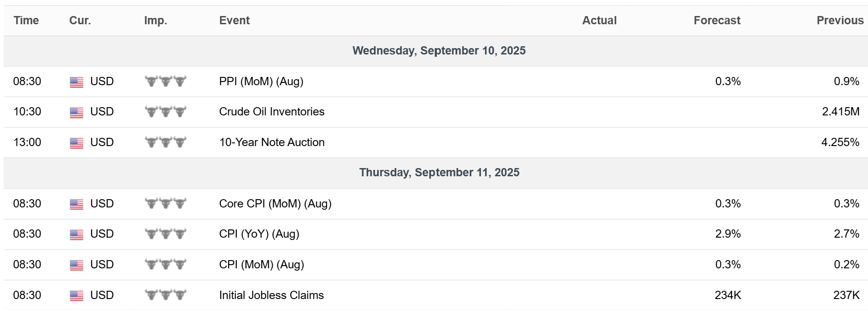Open the CPI (YoY) (Aug) event
Image resolution: width=868 pixels, height=310 pixels.
pos(259,234)
